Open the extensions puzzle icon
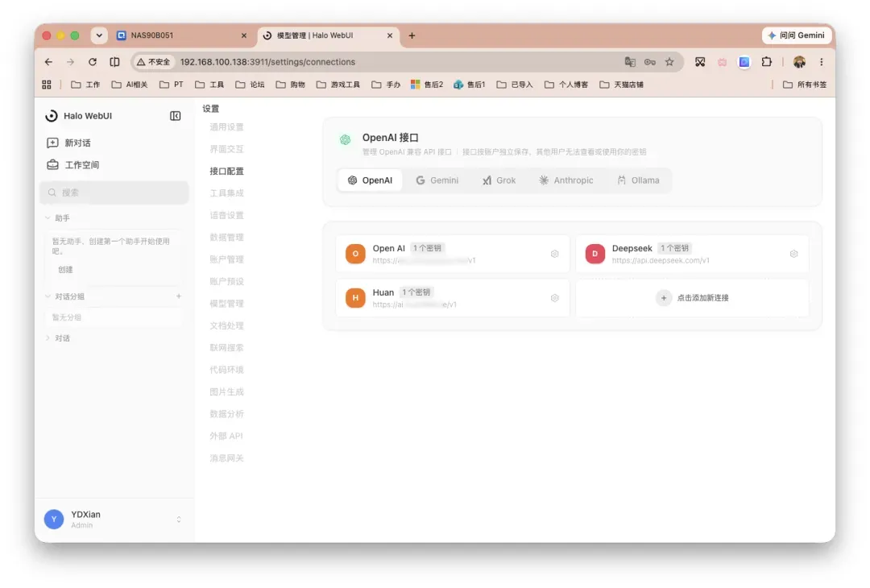Viewport: 870px width, 588px height. pyautogui.click(x=767, y=62)
